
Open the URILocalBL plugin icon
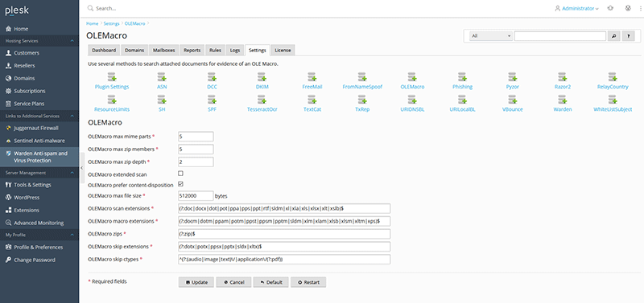click(462, 99)
